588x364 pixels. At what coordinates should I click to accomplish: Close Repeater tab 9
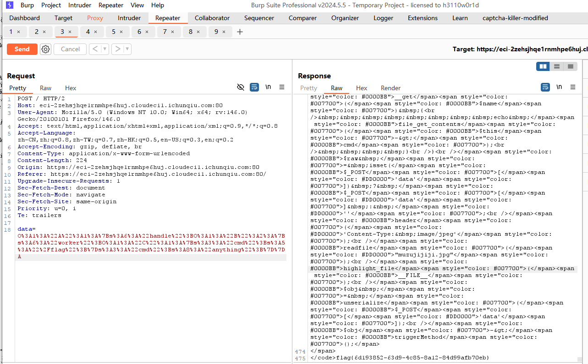tap(224, 32)
